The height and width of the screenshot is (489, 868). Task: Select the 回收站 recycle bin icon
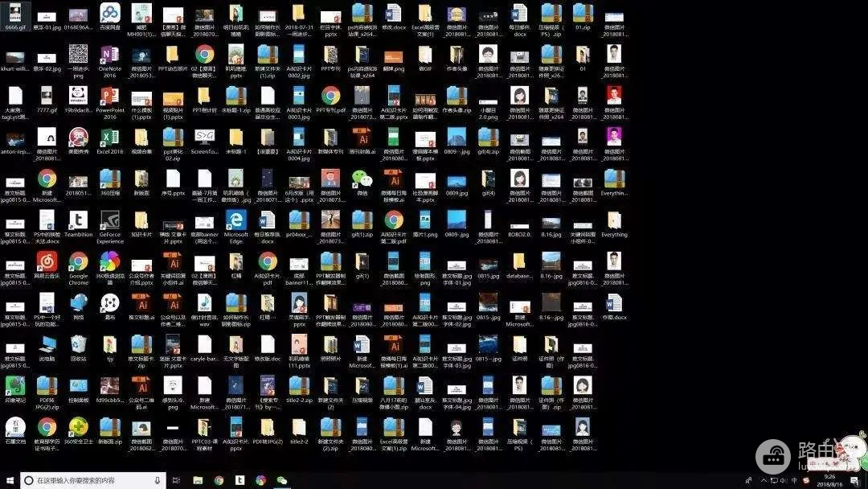79,344
